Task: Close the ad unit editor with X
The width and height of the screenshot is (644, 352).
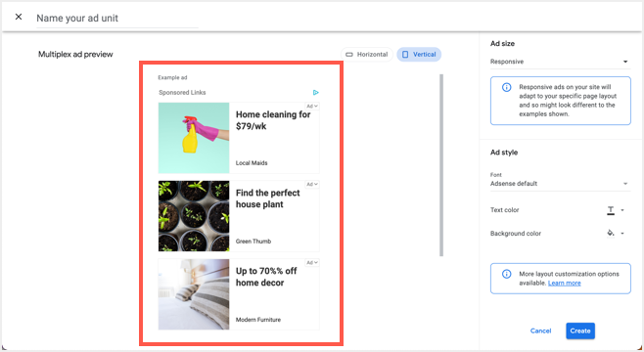Action: 19,17
